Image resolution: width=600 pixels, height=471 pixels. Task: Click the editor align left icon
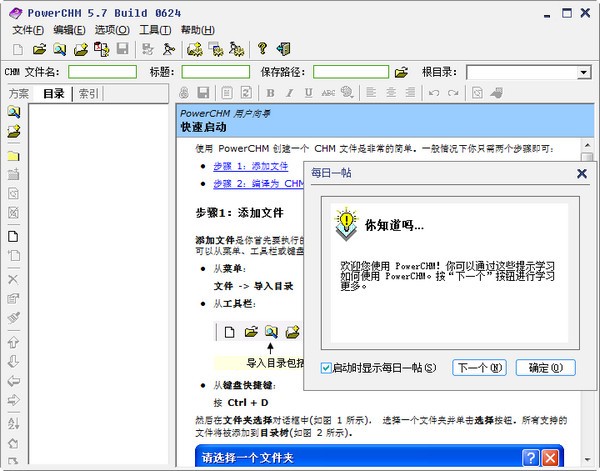point(371,93)
